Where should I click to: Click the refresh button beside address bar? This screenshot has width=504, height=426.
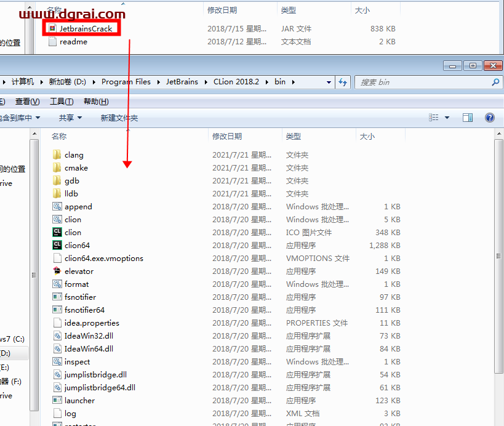click(343, 82)
